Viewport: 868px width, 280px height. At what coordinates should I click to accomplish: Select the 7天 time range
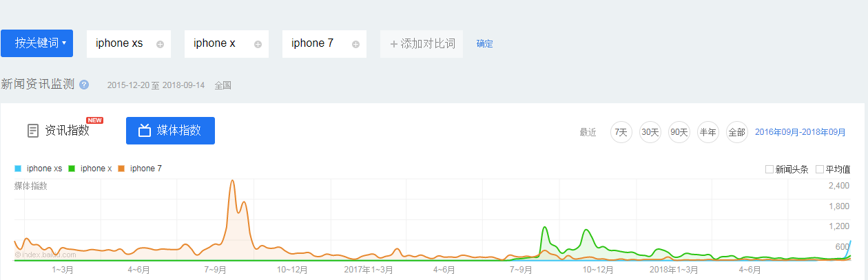(621, 132)
